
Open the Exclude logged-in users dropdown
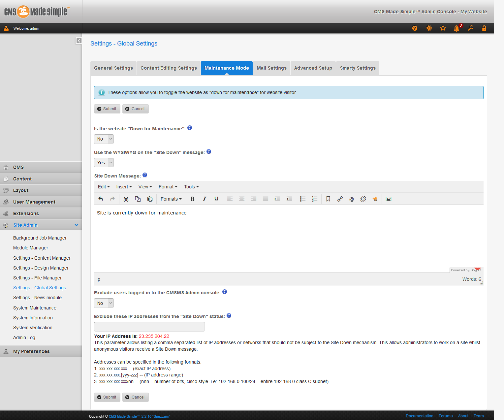[x=104, y=303]
